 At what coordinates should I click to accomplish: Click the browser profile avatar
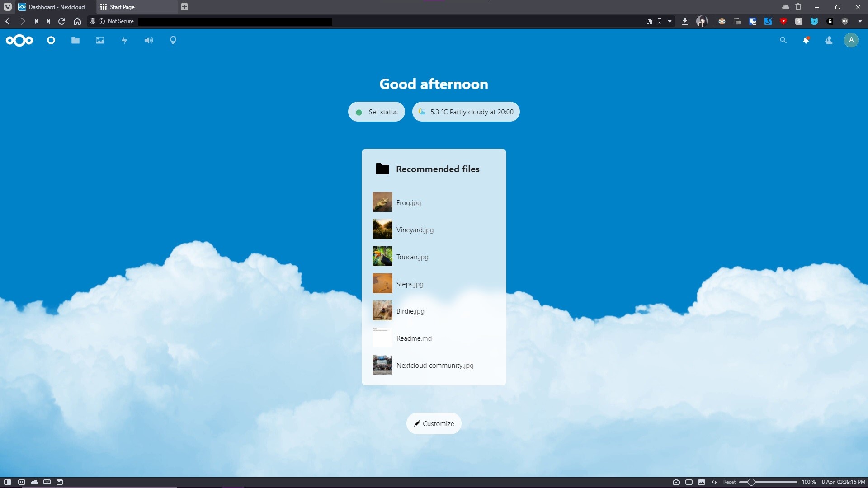pos(702,21)
